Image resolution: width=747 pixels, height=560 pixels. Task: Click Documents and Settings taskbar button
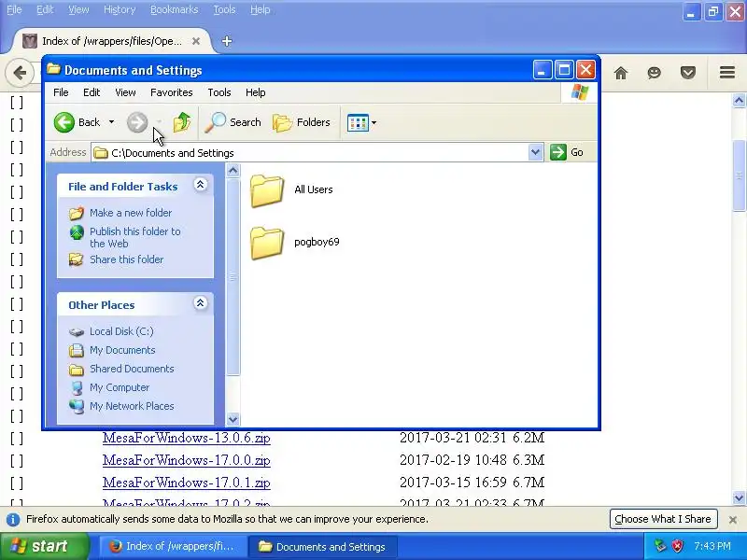pyautogui.click(x=322, y=547)
